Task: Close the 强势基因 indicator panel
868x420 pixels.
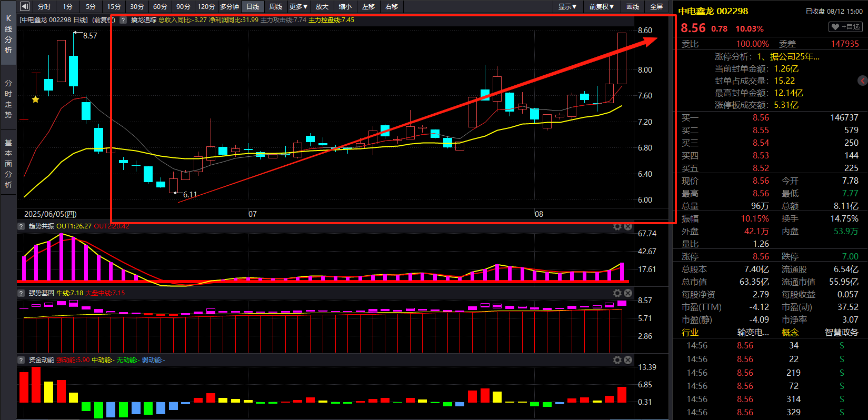Action: tap(628, 293)
